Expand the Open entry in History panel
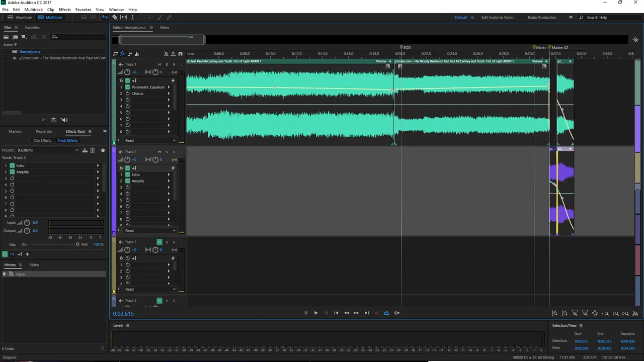This screenshot has height=362, width=644. (x=5, y=274)
